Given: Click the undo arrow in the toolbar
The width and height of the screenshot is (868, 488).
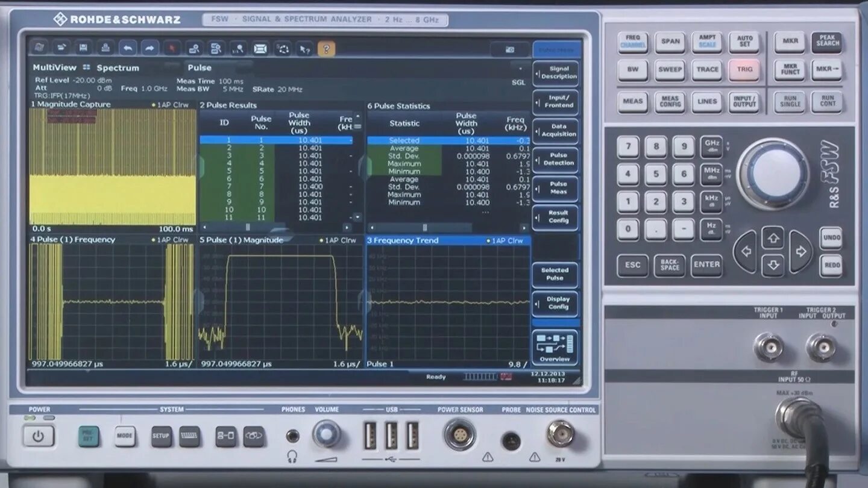Looking at the screenshot, I should click(127, 48).
